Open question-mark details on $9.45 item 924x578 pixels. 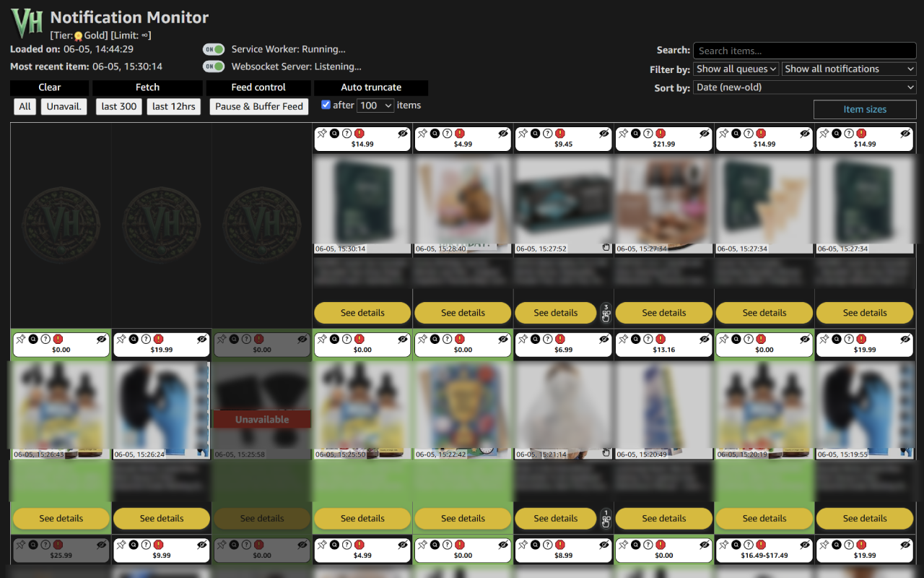tap(548, 134)
